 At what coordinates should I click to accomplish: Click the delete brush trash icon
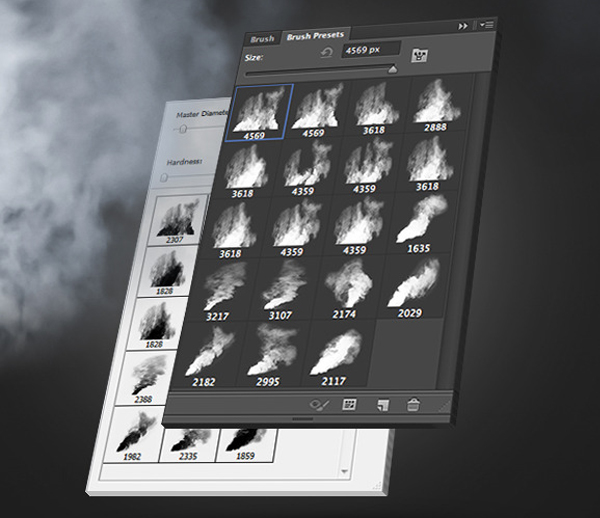coord(413,405)
